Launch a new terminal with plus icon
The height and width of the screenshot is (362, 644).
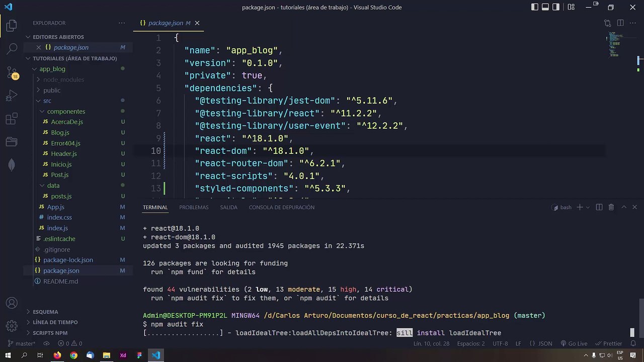(580, 207)
